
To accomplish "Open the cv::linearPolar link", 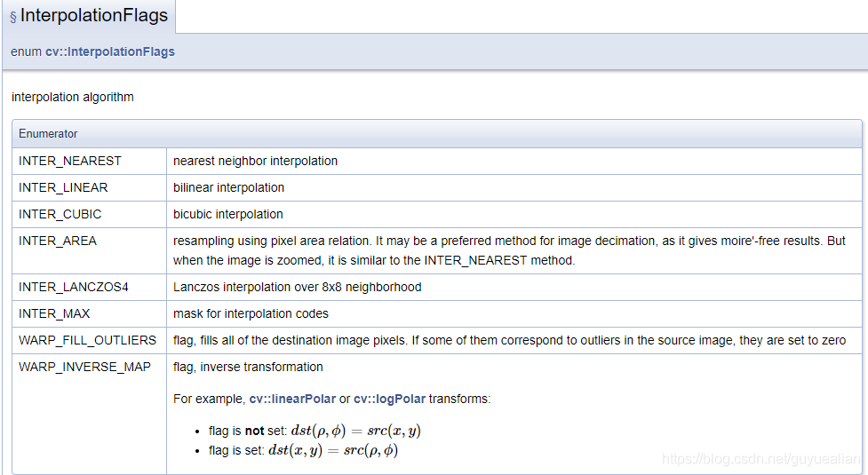I will [292, 399].
